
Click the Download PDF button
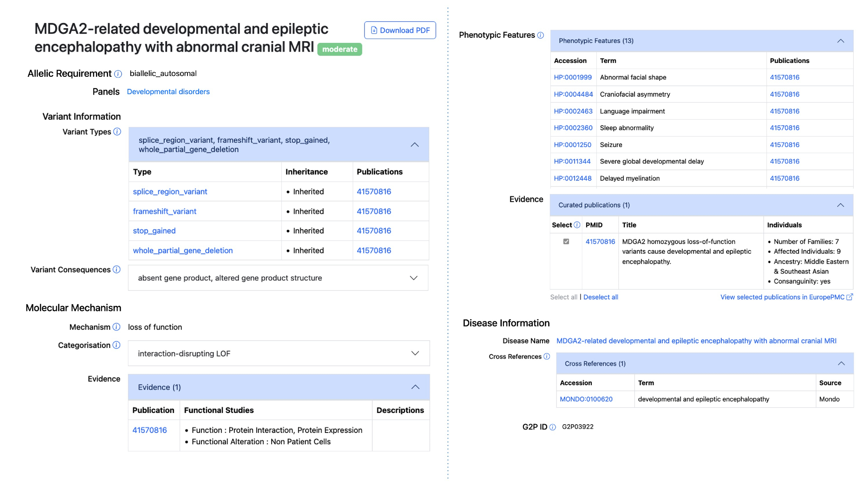click(400, 30)
